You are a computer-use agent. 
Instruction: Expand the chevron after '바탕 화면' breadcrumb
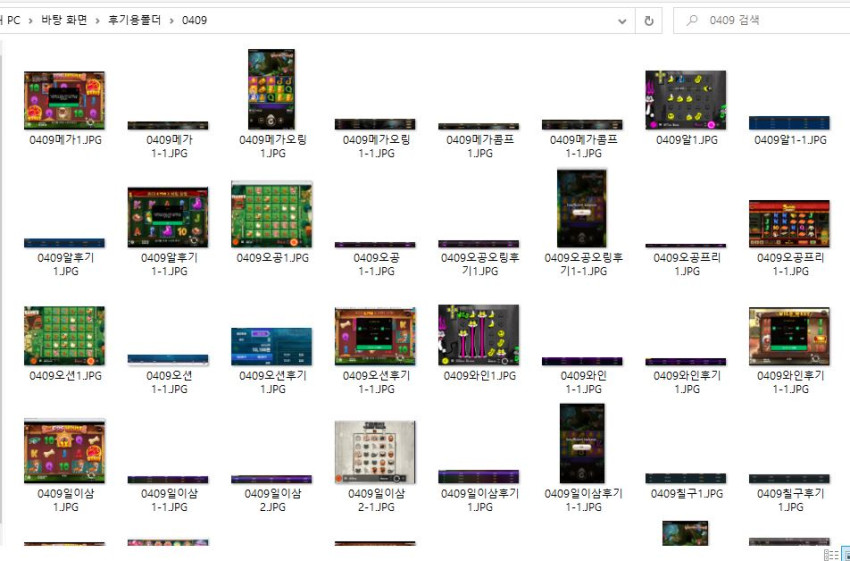click(98, 21)
